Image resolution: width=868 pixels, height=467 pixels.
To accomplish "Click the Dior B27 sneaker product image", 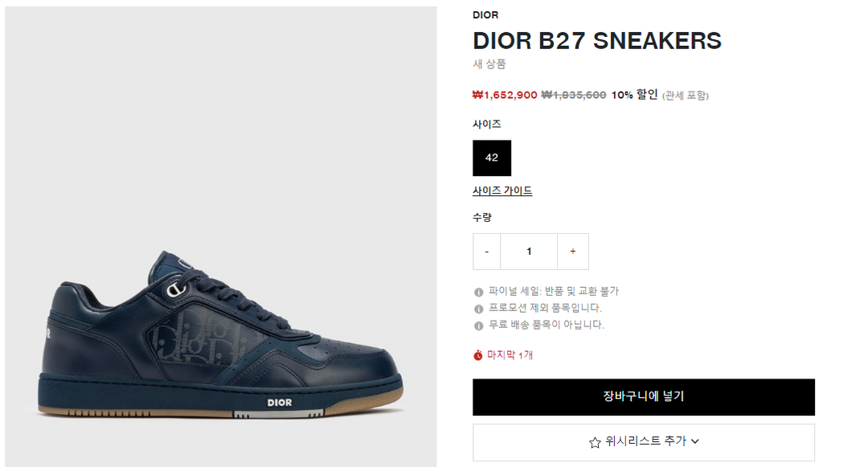I will pos(221,236).
